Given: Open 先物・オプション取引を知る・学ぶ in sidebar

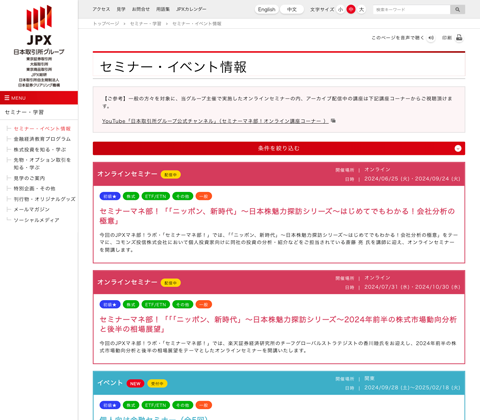Looking at the screenshot, I should [x=42, y=164].
